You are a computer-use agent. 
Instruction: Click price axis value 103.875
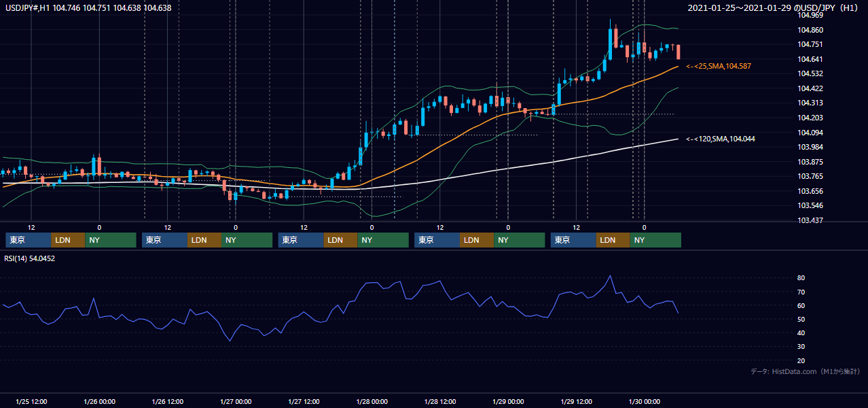pyautogui.click(x=810, y=162)
